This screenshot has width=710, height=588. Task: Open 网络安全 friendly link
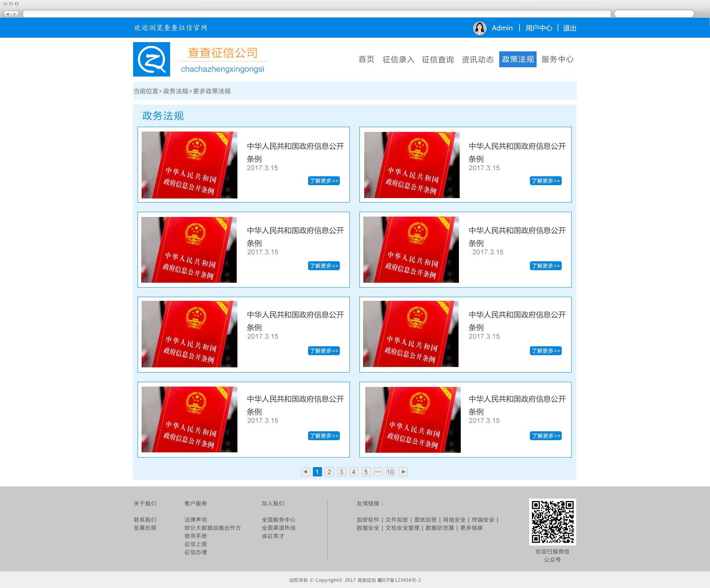(454, 520)
